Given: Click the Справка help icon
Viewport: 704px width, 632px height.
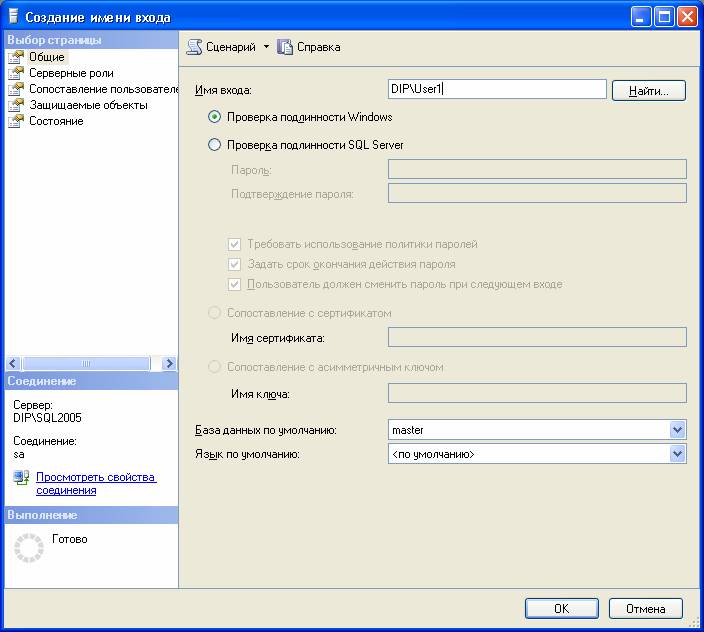Looking at the screenshot, I should 285,47.
